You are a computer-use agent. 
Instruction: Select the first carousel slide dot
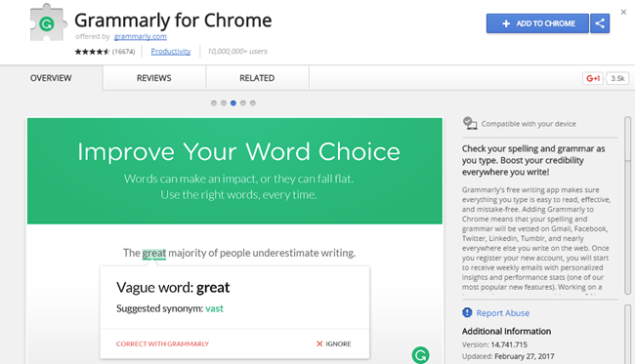(x=214, y=103)
